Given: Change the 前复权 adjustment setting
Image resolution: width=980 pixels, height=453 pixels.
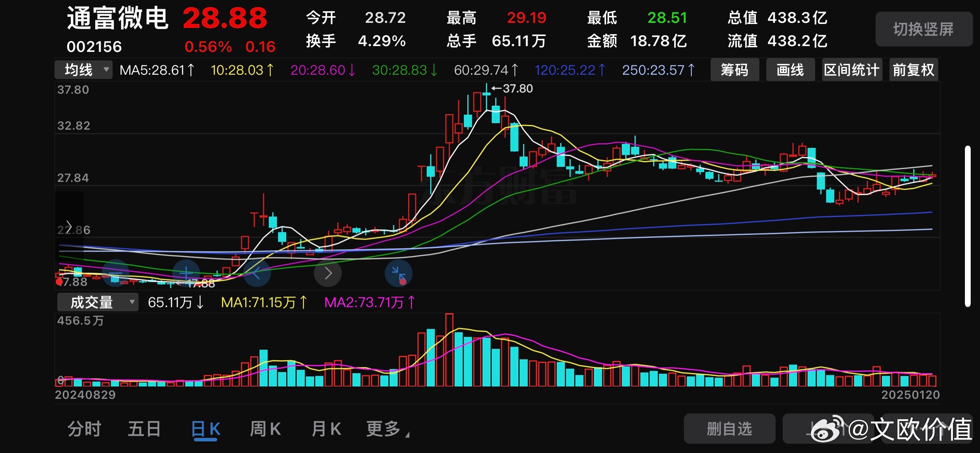Looking at the screenshot, I should (913, 70).
